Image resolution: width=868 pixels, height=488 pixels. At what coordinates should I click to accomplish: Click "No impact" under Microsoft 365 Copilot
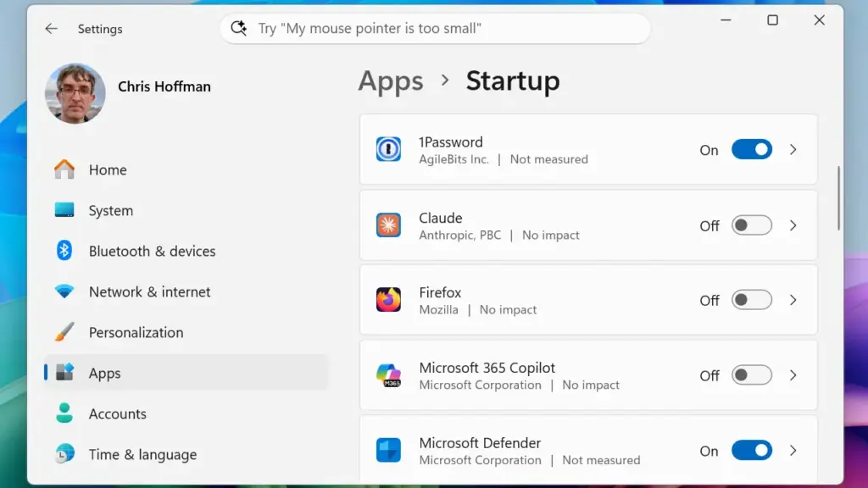coord(591,385)
